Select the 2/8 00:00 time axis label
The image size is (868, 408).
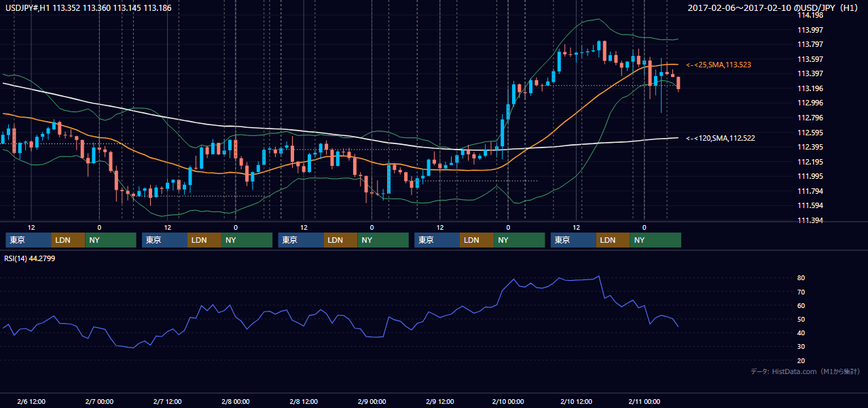coord(236,402)
